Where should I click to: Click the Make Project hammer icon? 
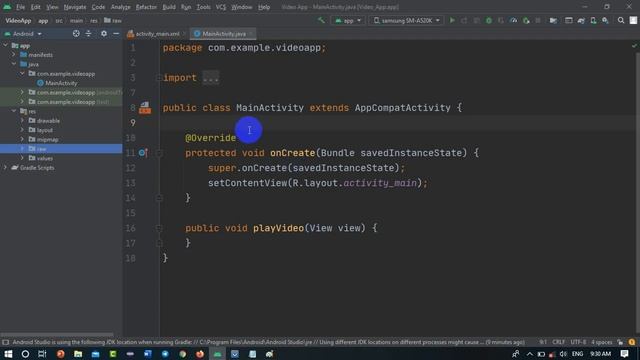(x=321, y=20)
